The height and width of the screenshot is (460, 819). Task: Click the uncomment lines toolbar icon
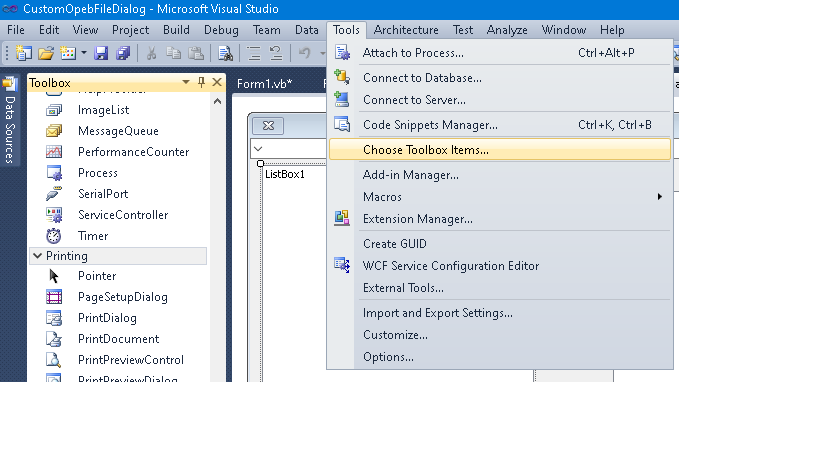[x=276, y=53]
